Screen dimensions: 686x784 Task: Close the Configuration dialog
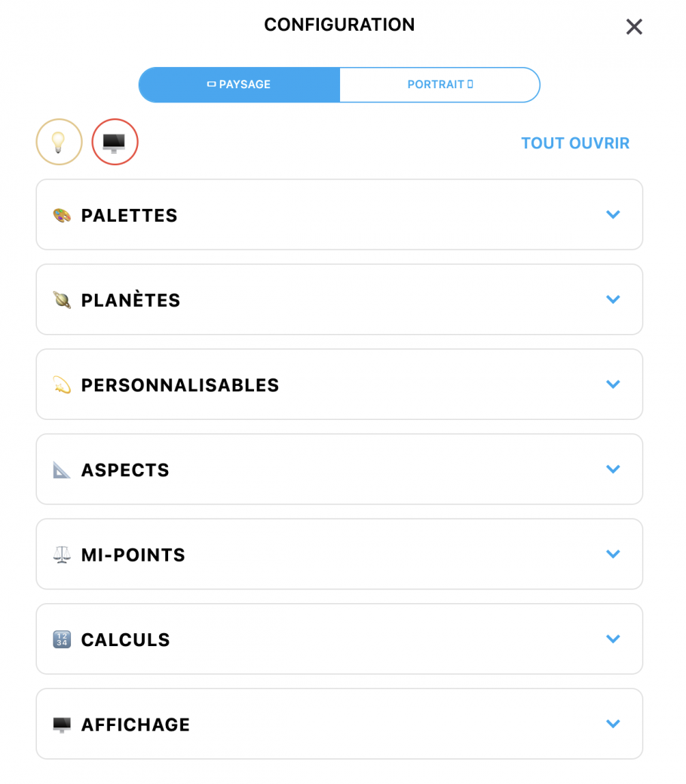(634, 27)
